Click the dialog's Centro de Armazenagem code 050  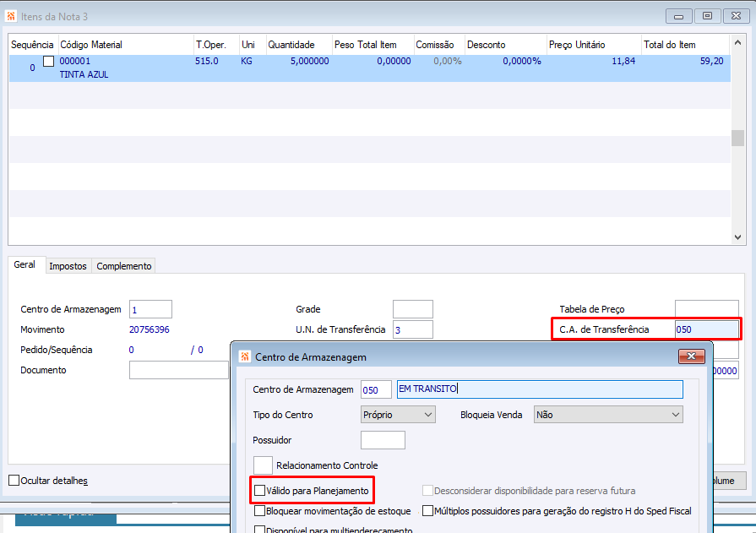tap(376, 389)
